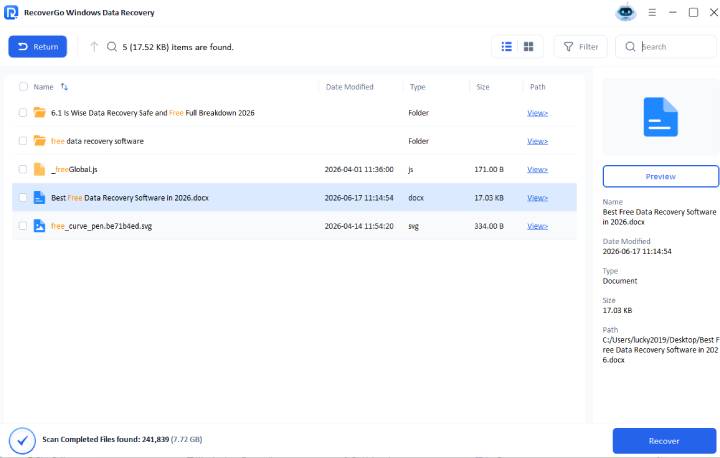Click the Path column header

(538, 87)
